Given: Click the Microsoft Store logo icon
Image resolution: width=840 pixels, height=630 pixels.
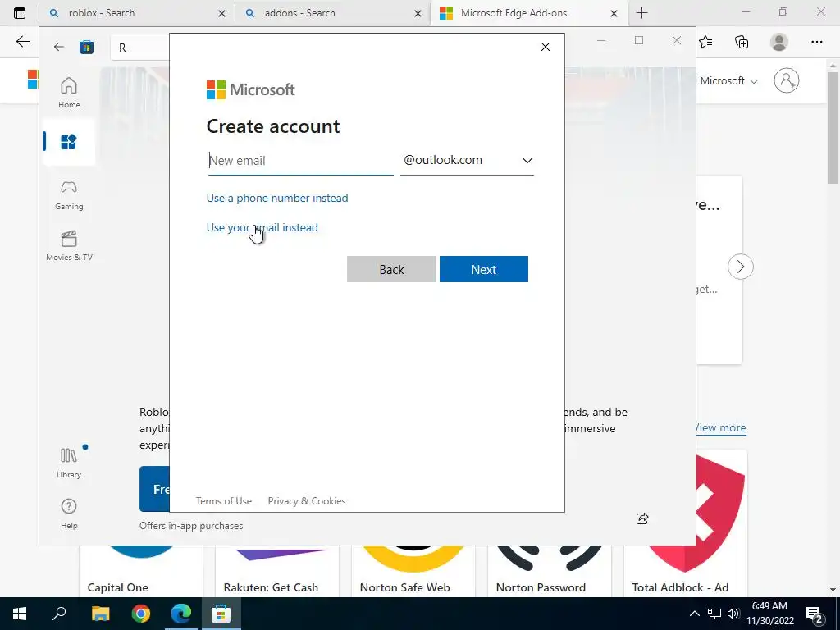Looking at the screenshot, I should 86,47.
